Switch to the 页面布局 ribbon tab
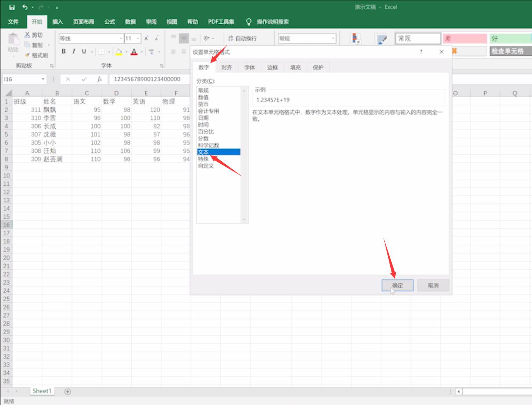 [83, 22]
